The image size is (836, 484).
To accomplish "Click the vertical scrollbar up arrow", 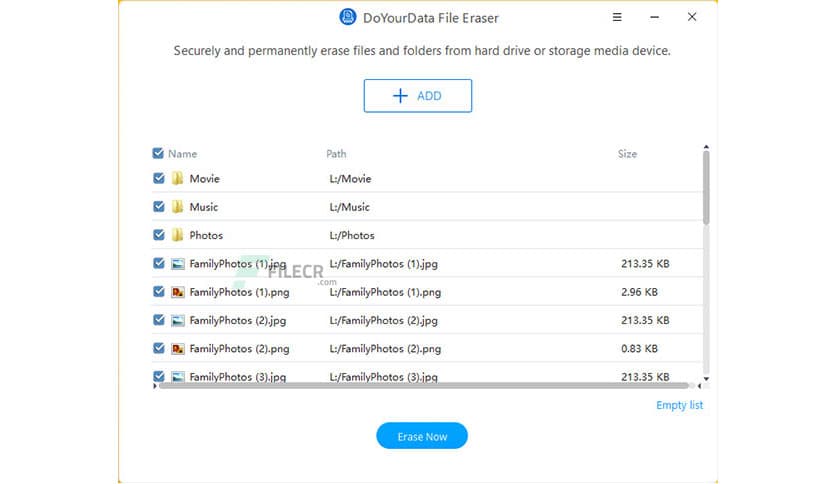I will pyautogui.click(x=706, y=147).
